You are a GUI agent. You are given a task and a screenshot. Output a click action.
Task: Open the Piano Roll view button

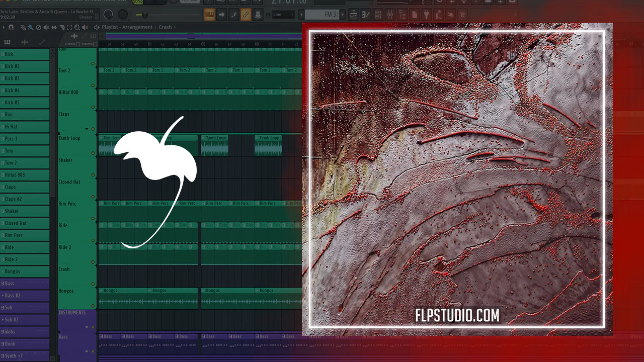point(366,15)
